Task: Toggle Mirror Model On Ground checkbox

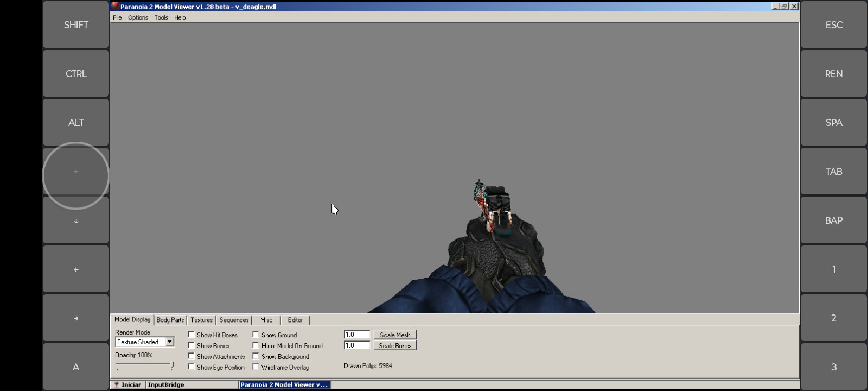Action: point(256,345)
